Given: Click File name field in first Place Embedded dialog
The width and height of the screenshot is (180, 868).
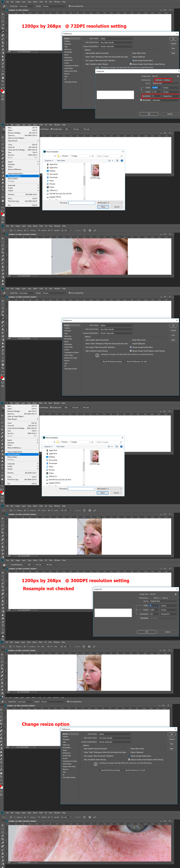Looking at the screenshot, I should pos(82,203).
